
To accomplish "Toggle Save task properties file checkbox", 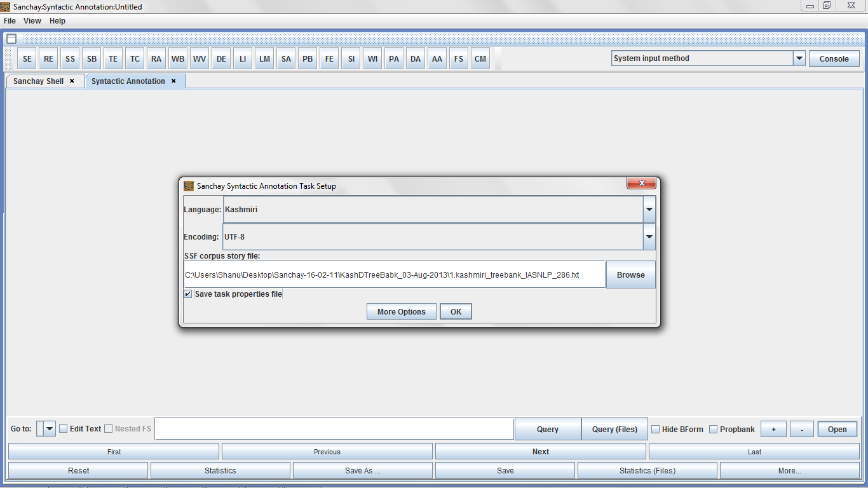I will point(188,294).
